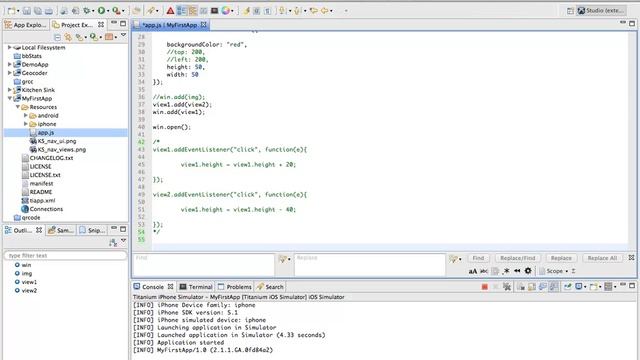
Task: Open the Project Explorer view menu triangle
Action: click(x=123, y=36)
